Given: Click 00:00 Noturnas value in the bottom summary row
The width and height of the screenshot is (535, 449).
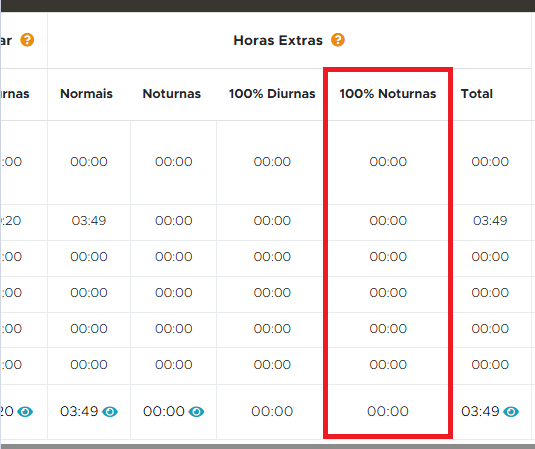Looking at the screenshot, I should point(164,411).
